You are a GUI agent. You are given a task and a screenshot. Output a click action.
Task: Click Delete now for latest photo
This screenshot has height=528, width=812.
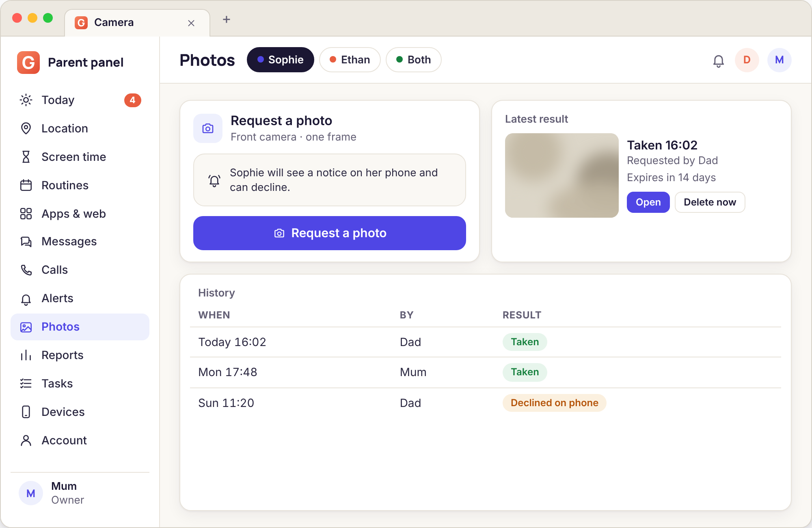coord(710,202)
